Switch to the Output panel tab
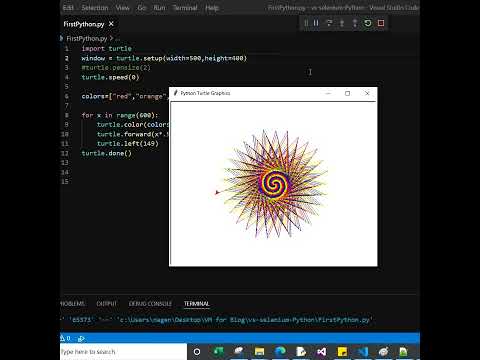The image size is (480, 360). tap(106, 304)
